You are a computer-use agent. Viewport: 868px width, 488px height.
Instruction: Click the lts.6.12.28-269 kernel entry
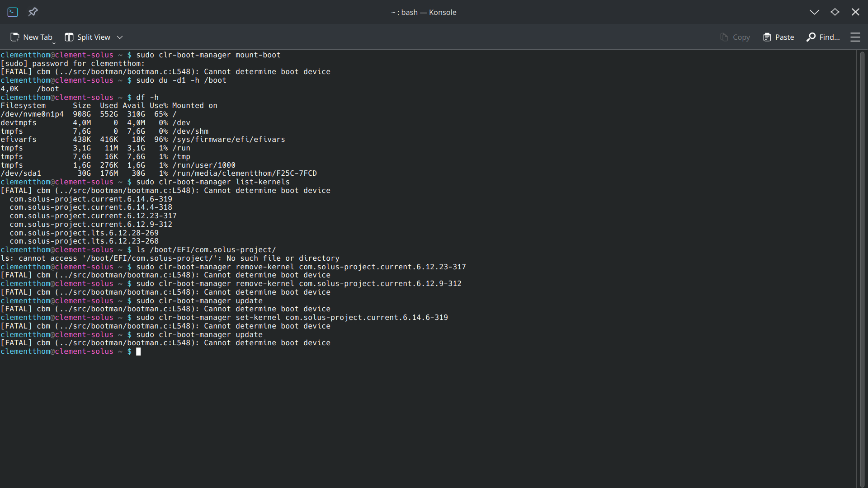(84, 233)
